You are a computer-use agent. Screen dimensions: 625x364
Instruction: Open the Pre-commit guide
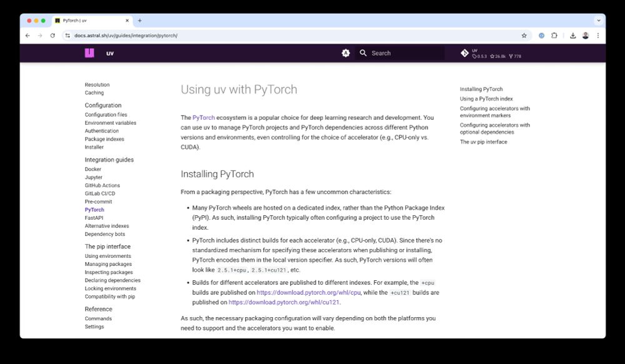tap(98, 202)
